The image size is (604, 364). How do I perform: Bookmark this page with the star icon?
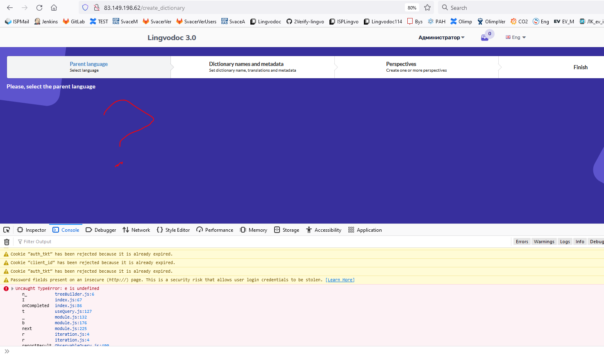[427, 8]
